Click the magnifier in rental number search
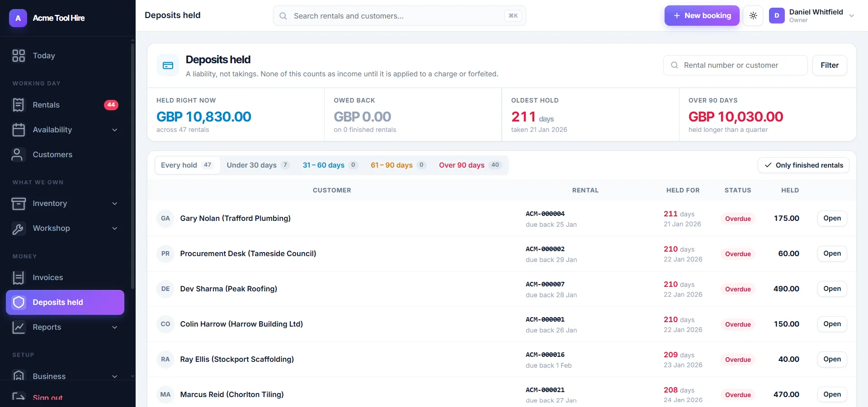Image resolution: width=868 pixels, height=407 pixels. [675, 65]
